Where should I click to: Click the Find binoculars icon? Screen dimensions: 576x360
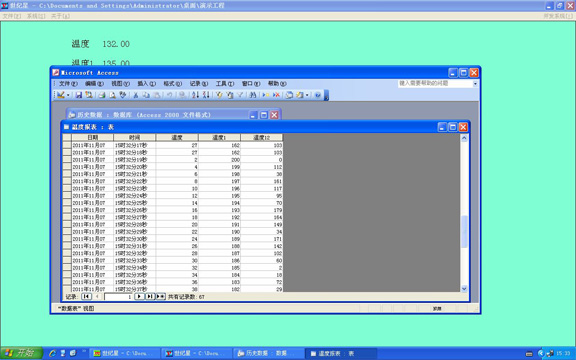(x=253, y=95)
